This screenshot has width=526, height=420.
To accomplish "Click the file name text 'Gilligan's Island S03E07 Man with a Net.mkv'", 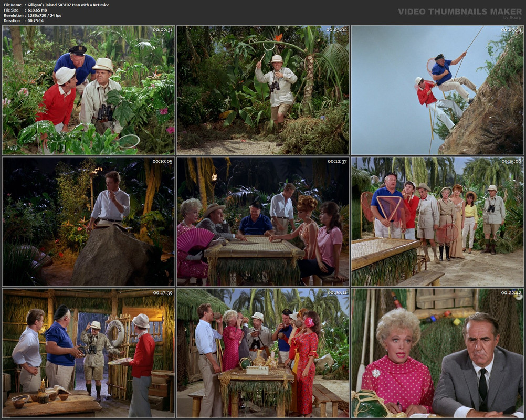I will point(68,5).
